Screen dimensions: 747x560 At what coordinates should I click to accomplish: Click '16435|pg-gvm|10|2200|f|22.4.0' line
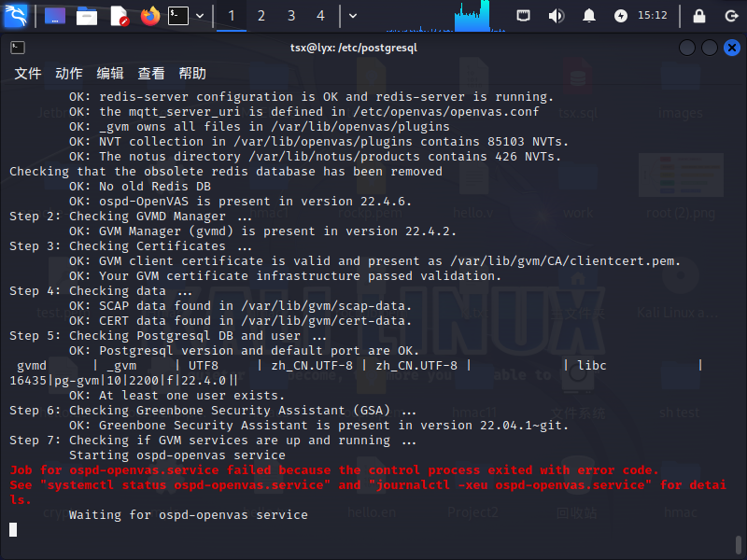pos(123,381)
